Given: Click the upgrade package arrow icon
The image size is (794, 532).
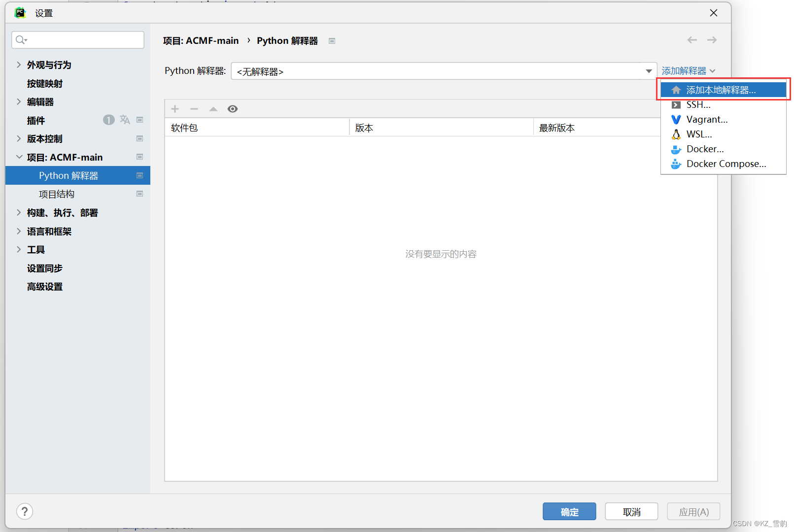Looking at the screenshot, I should point(213,109).
